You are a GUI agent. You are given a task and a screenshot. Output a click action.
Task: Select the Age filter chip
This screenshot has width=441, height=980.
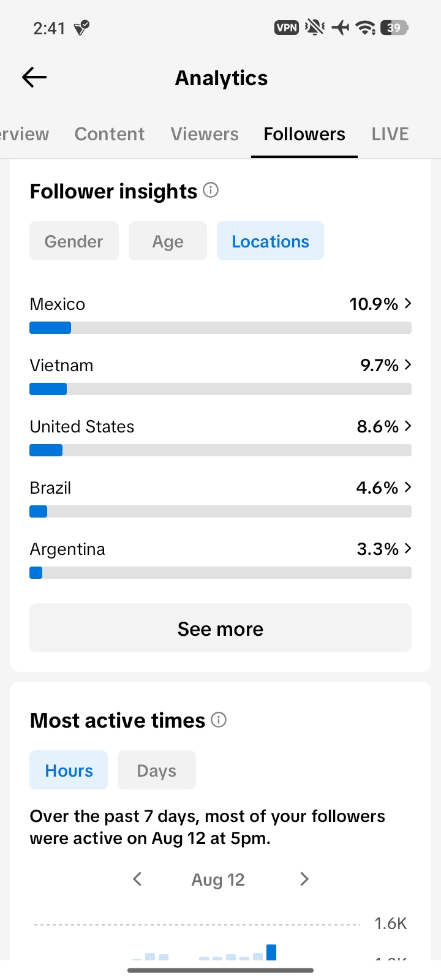168,241
